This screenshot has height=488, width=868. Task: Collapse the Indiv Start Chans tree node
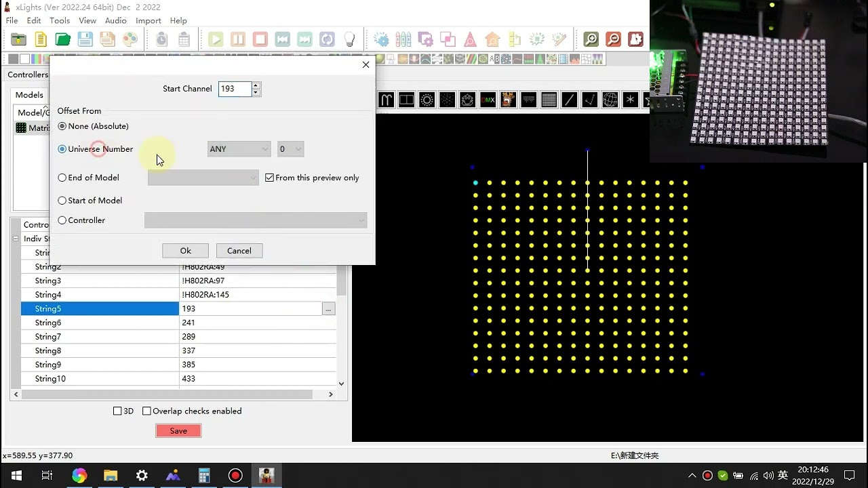(16, 239)
